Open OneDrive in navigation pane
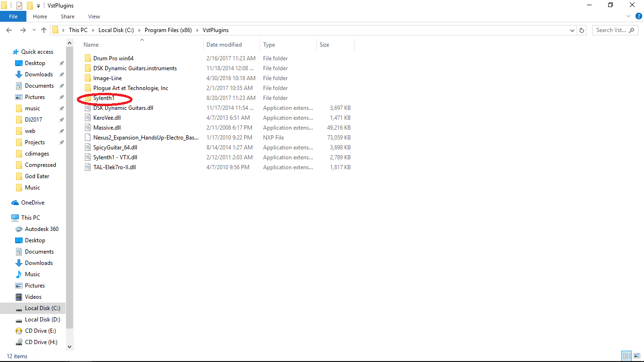This screenshot has height=362, width=644. [x=33, y=203]
